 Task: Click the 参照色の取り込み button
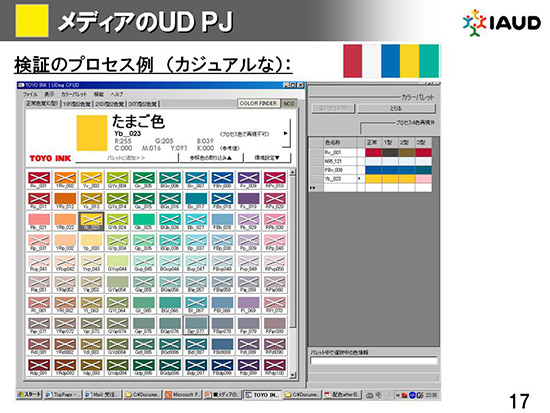[x=211, y=158]
